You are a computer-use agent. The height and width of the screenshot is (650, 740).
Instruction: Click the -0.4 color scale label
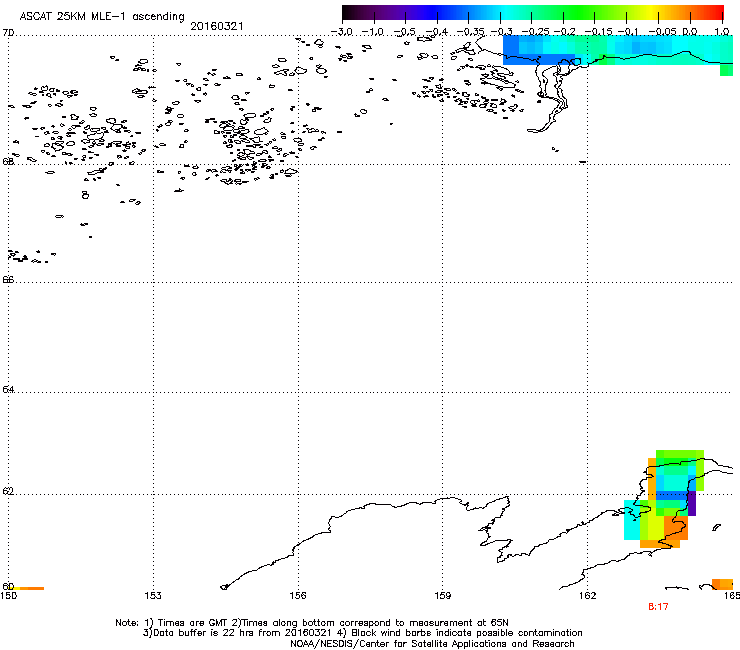click(436, 32)
